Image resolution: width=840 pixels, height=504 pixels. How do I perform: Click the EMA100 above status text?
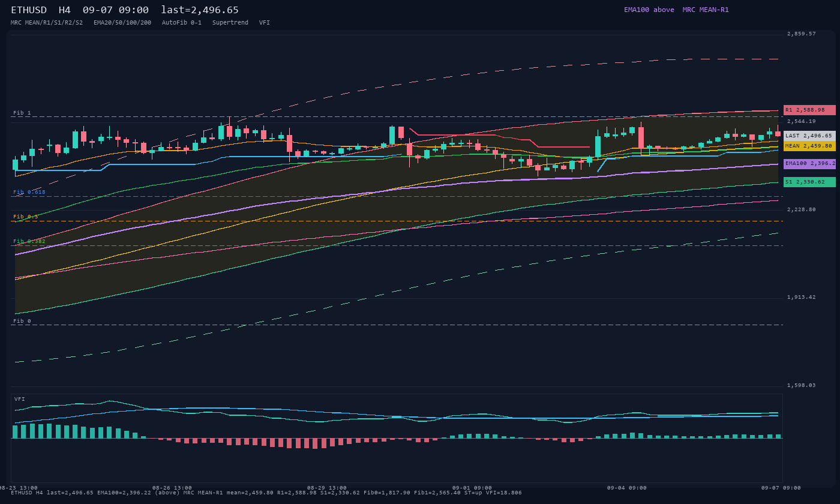point(649,10)
